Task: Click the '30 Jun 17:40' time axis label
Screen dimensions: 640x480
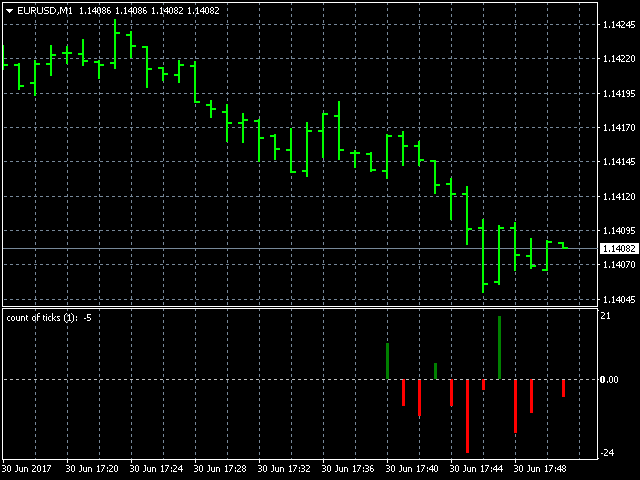Action: coord(412,469)
